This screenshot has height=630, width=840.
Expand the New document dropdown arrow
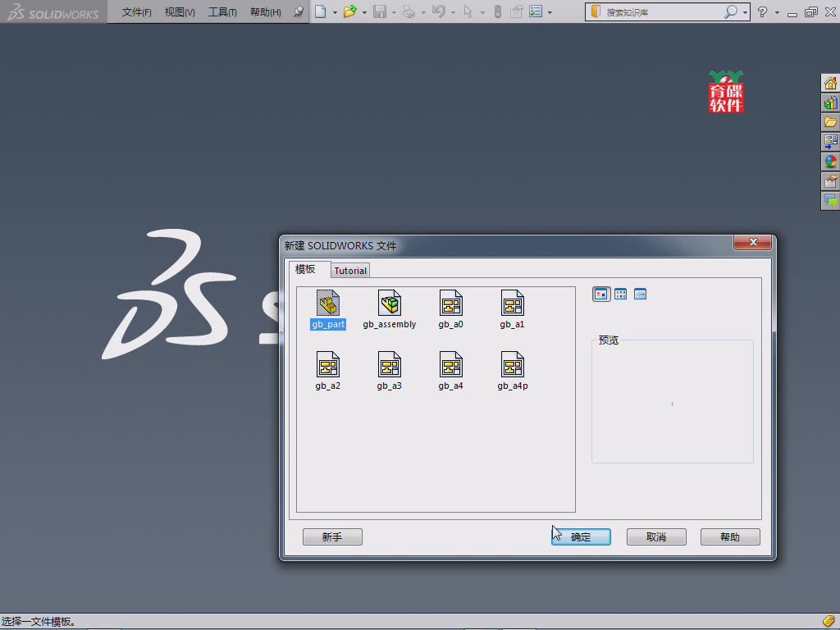point(335,12)
